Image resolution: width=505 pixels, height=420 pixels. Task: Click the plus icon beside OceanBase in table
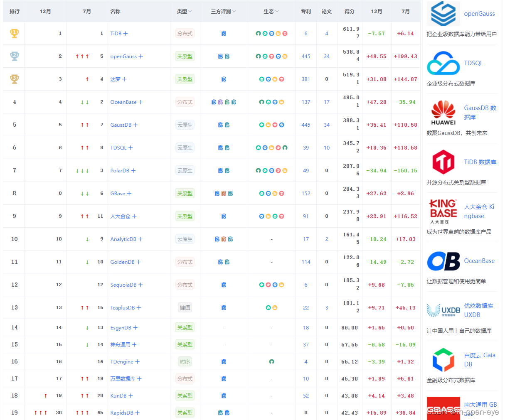141,102
